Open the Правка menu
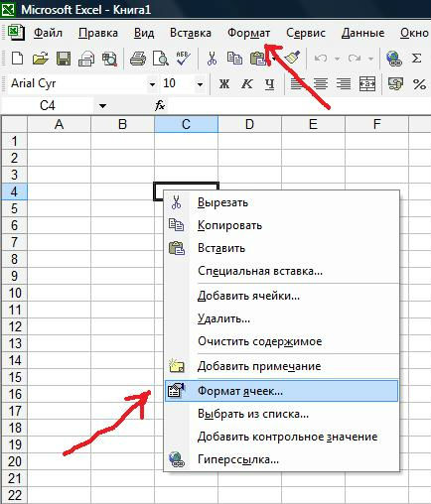This screenshot has width=431, height=504. pyautogui.click(x=98, y=33)
